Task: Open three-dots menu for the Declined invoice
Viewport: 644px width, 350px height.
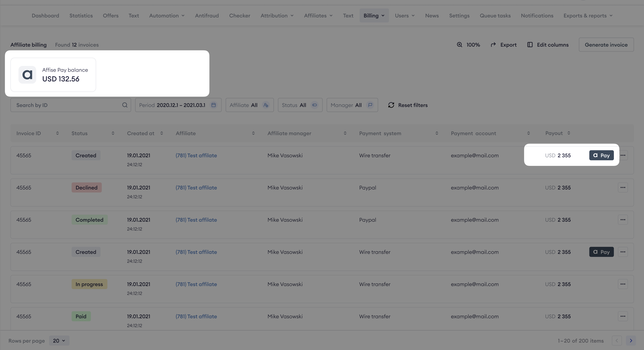Action: tap(623, 188)
